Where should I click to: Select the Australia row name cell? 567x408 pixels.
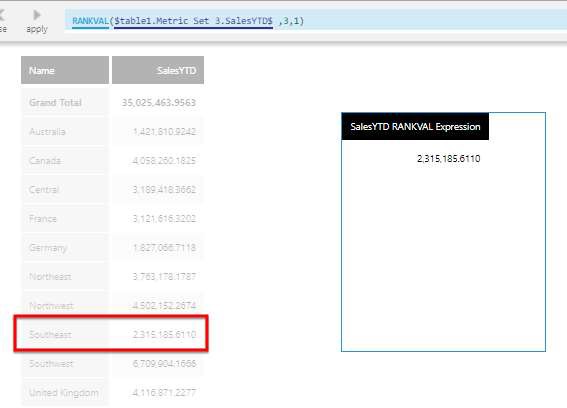[x=65, y=132]
